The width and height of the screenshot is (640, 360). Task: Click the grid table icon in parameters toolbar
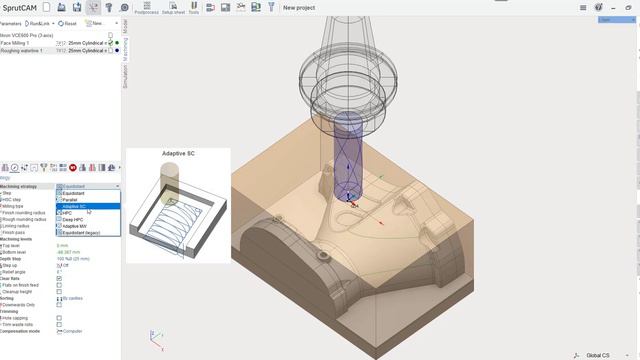tap(63, 167)
